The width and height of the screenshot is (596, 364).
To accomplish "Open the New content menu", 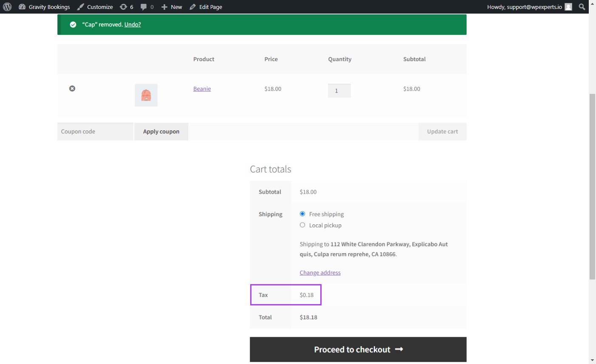I will click(172, 7).
